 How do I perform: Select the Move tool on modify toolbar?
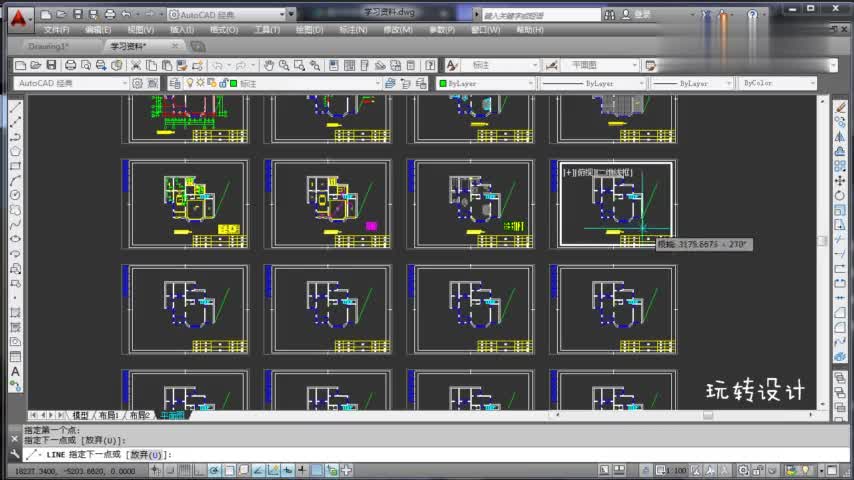839,180
